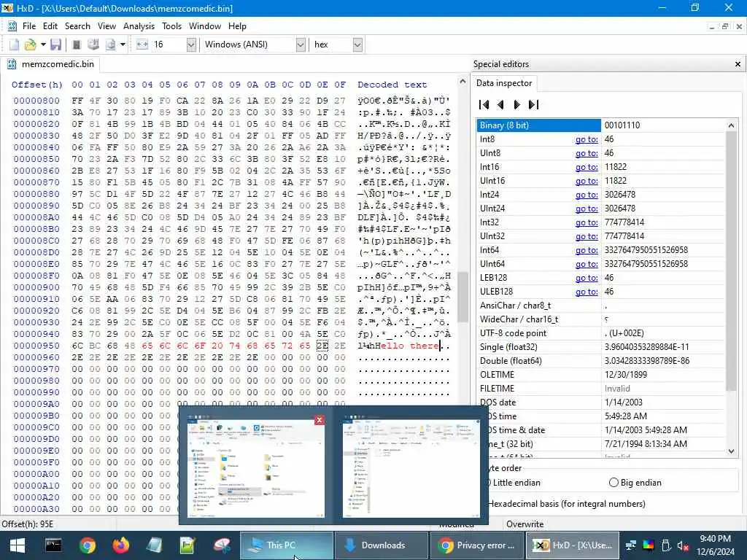Image resolution: width=747 pixels, height=560 pixels.
Task: Open the hex offset base dropdown
Action: tap(357, 44)
